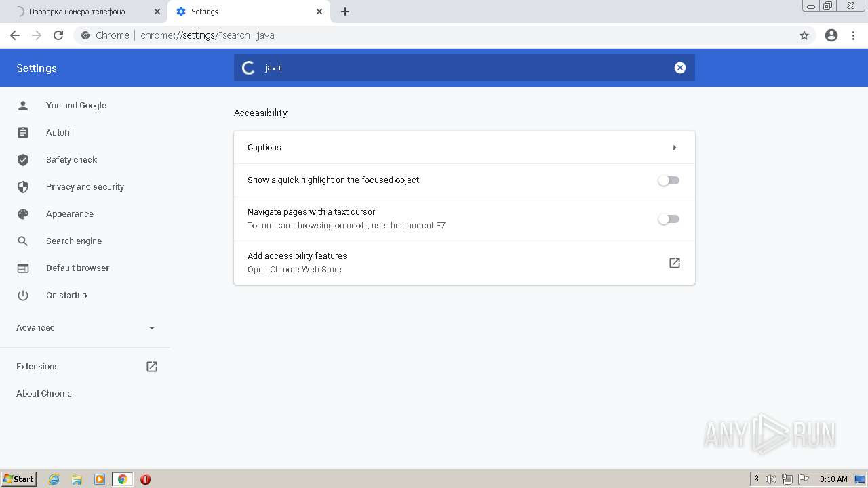Image resolution: width=868 pixels, height=488 pixels.
Task: Open the Captions row
Action: [x=465, y=148]
